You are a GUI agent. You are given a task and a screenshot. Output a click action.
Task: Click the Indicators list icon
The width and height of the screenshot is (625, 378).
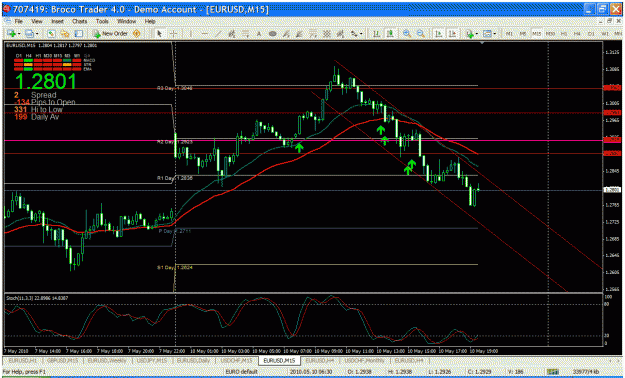tap(470, 34)
